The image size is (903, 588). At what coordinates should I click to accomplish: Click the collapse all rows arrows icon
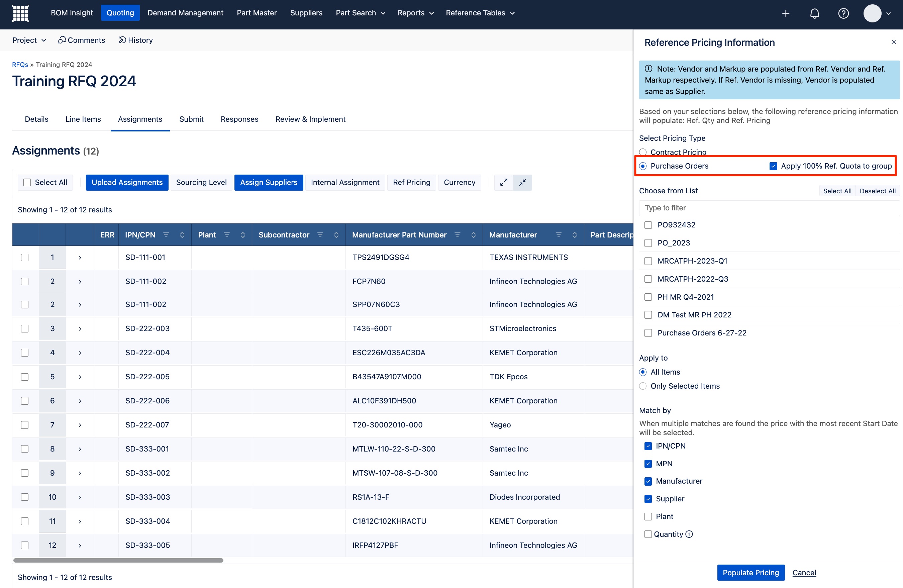(x=522, y=183)
